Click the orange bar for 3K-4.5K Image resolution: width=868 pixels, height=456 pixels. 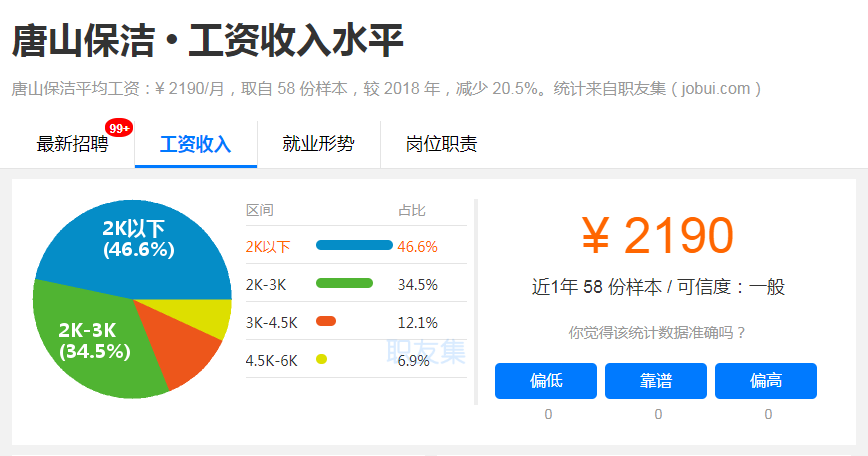coord(326,321)
